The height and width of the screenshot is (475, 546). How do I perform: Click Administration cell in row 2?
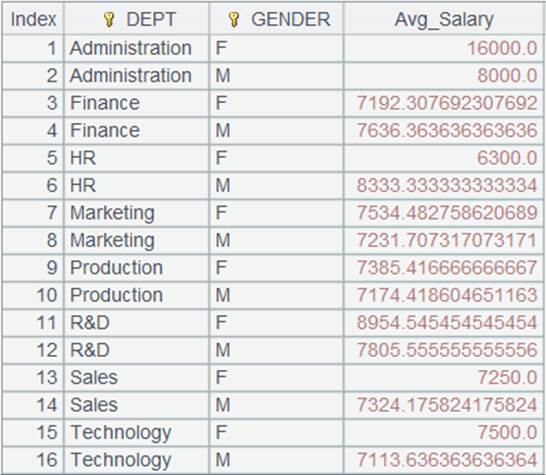click(137, 76)
